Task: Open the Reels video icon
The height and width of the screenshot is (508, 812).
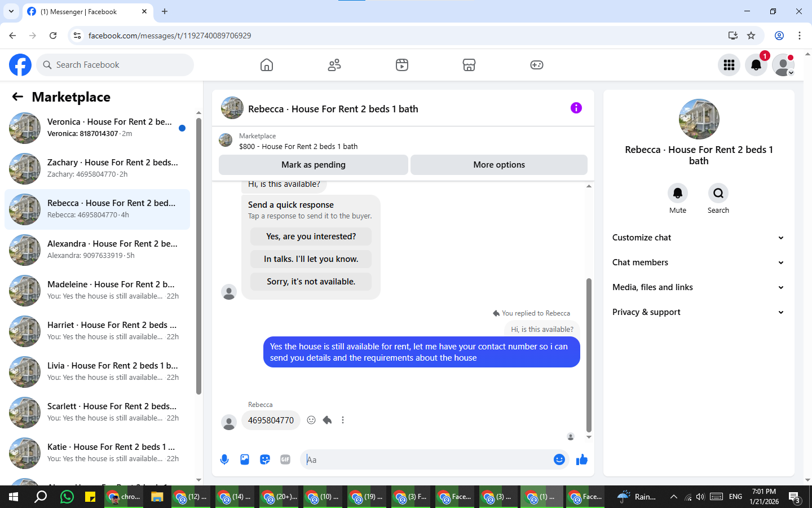Action: pos(402,65)
